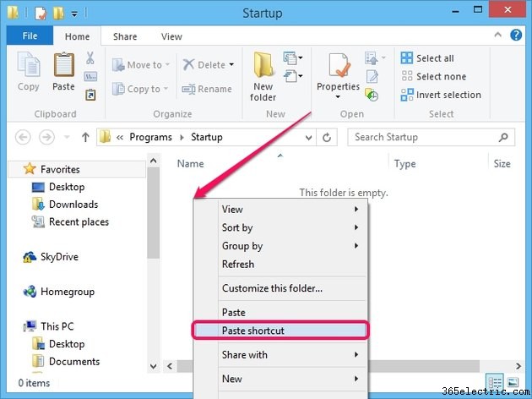Switch to Details view icon in status bar
Screen dimensions: 532x399
495,383
